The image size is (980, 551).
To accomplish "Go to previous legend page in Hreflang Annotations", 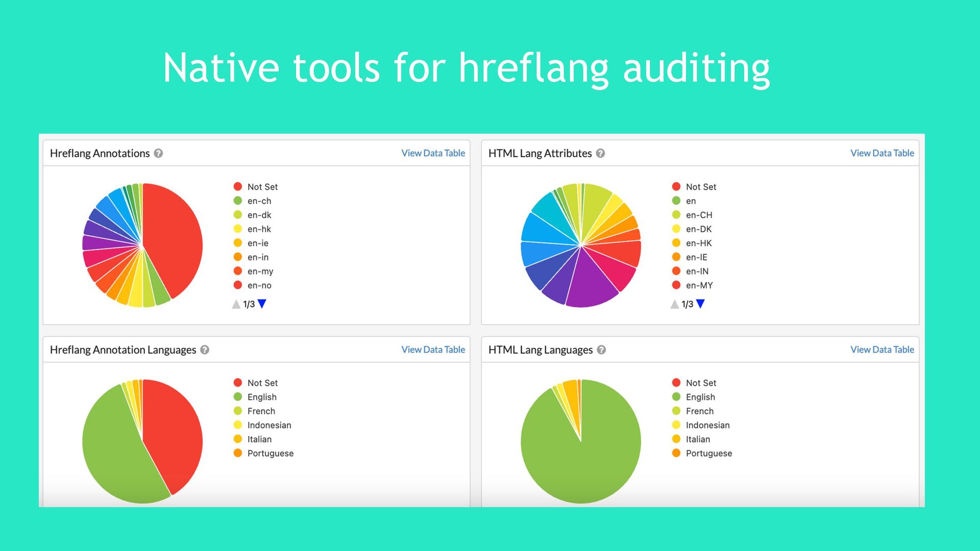I will point(236,304).
